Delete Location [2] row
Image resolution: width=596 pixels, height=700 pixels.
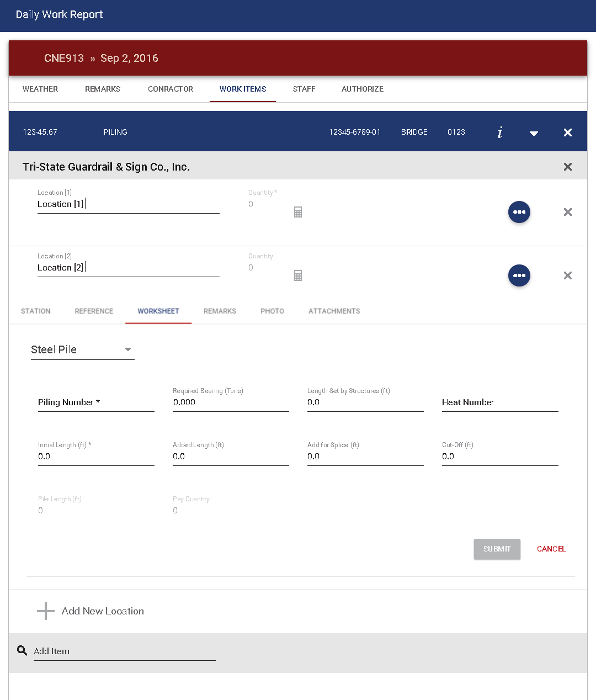tap(567, 275)
